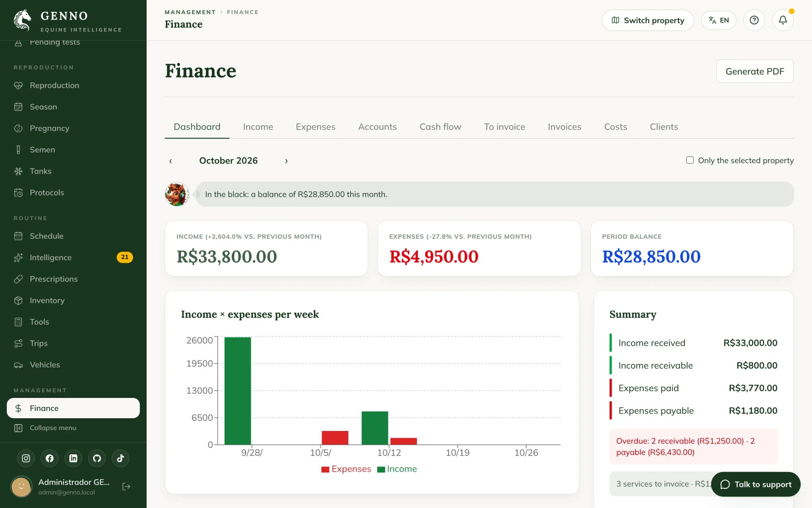Go to Season in the sidebar
This screenshot has height=508, width=812.
tap(73, 107)
